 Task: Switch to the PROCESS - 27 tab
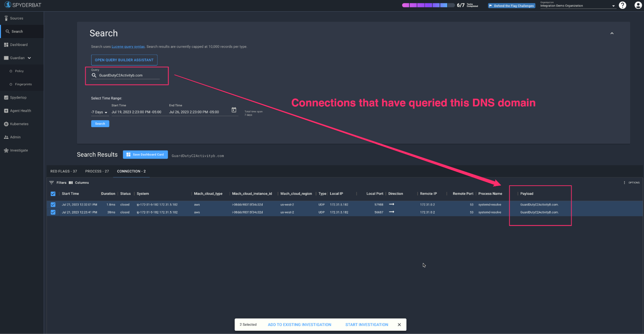pyautogui.click(x=97, y=172)
